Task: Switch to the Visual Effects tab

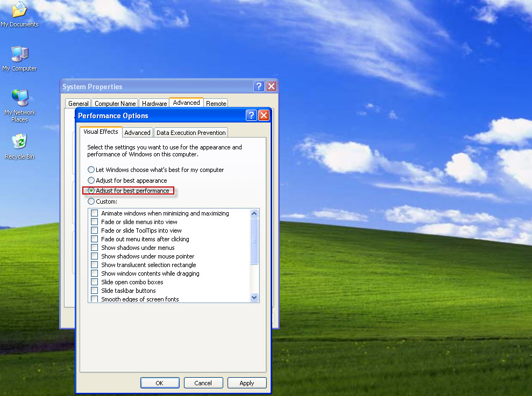Action: pyautogui.click(x=101, y=132)
